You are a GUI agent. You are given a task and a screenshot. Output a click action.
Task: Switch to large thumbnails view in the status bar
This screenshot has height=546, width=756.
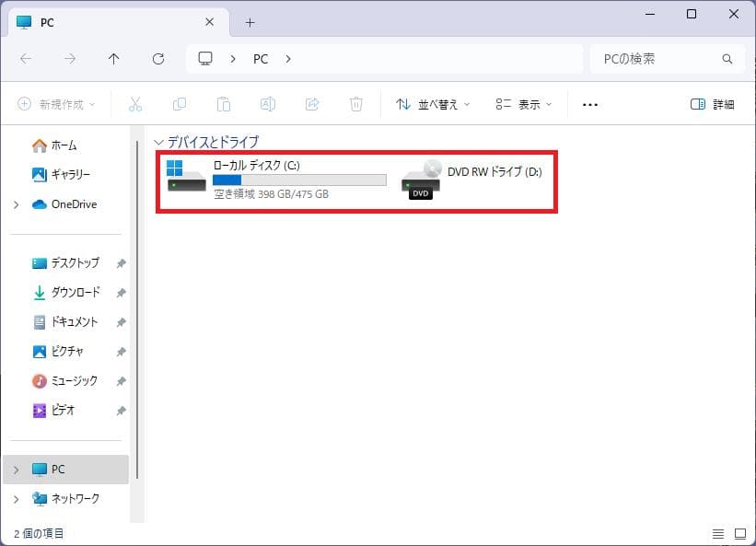click(740, 532)
